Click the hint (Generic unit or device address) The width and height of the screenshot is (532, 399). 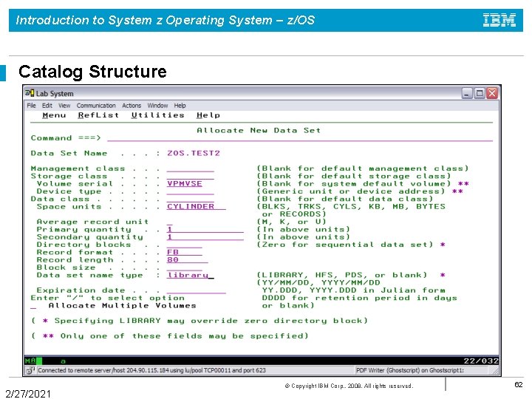coord(351,191)
